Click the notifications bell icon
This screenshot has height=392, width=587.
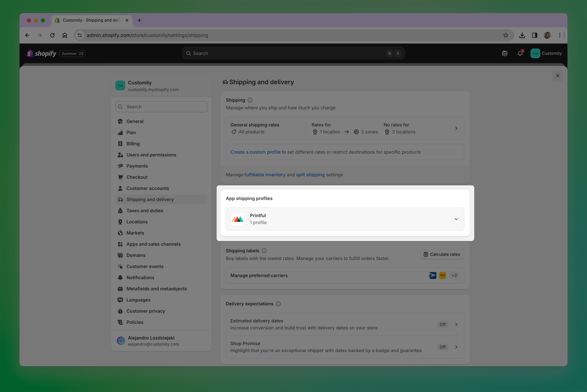(x=520, y=53)
